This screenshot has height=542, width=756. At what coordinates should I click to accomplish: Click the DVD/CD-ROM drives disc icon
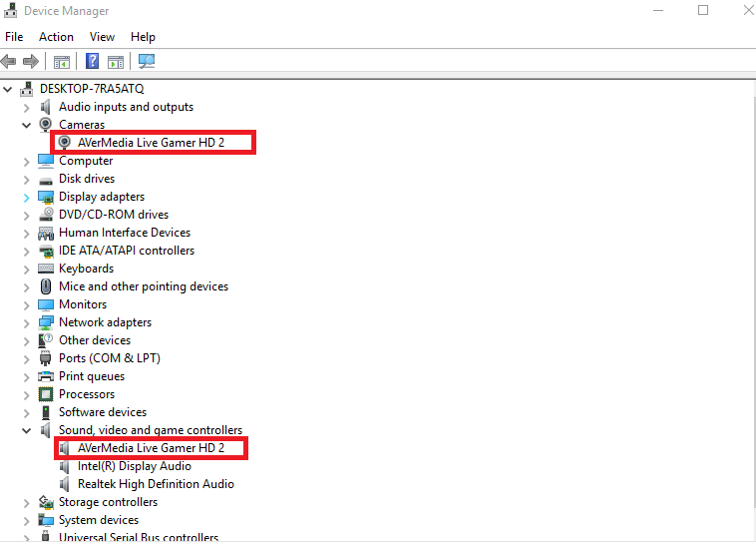[46, 215]
